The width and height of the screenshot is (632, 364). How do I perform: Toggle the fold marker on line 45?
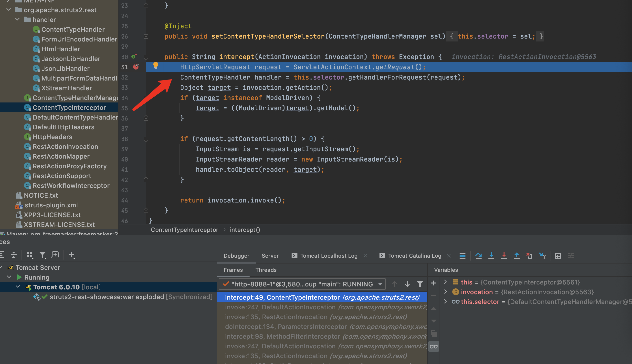point(146,211)
